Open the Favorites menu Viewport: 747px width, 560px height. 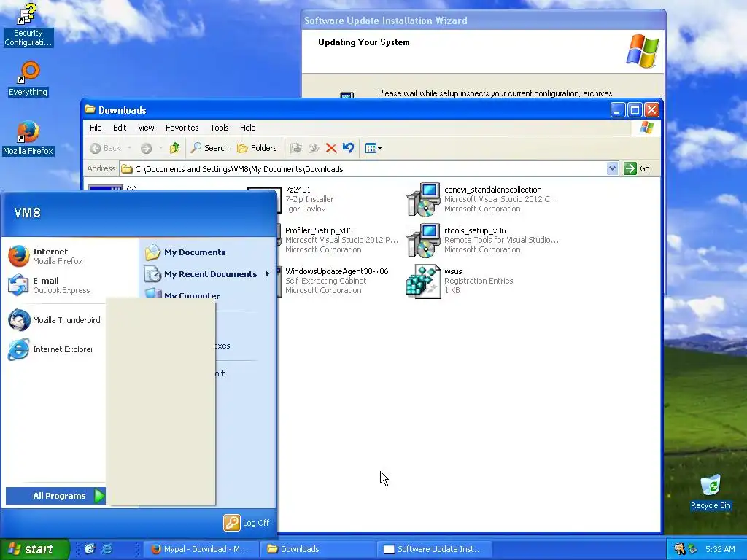[182, 128]
